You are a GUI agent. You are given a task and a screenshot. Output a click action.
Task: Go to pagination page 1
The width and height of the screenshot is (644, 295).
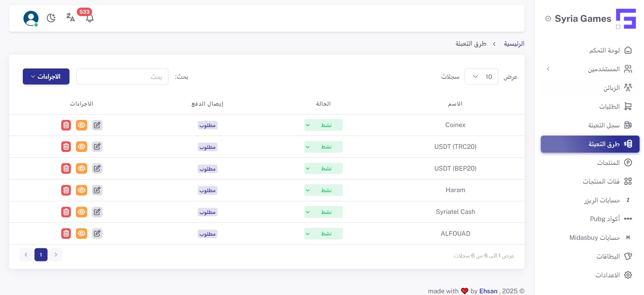pyautogui.click(x=41, y=254)
